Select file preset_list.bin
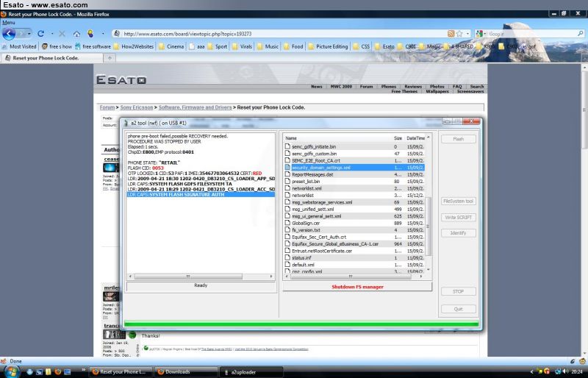 (354, 182)
